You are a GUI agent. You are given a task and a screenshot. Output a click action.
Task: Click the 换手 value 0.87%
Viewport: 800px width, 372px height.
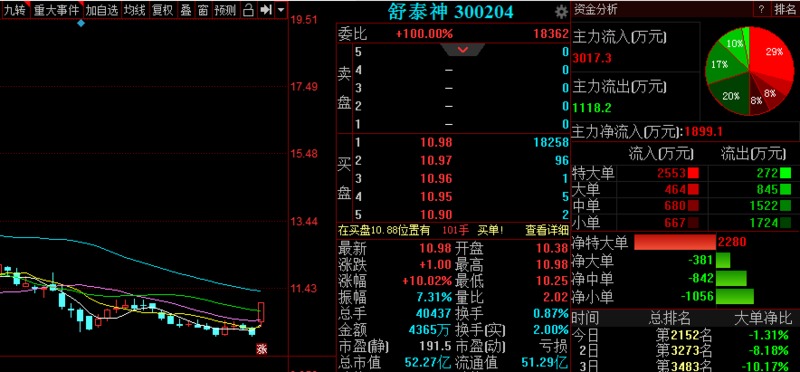tap(551, 313)
